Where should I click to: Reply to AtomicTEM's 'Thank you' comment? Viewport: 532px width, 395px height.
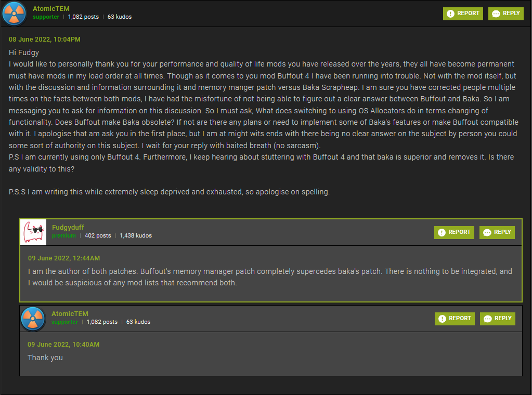(x=497, y=319)
